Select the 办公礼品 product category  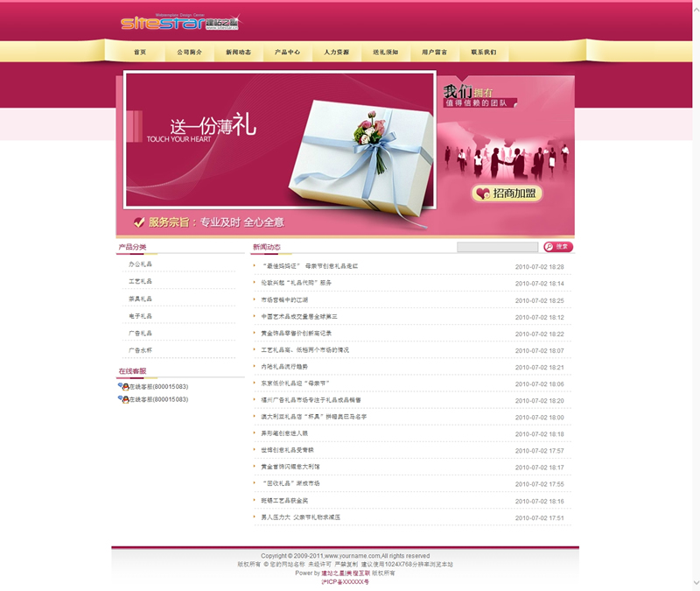tap(140, 264)
